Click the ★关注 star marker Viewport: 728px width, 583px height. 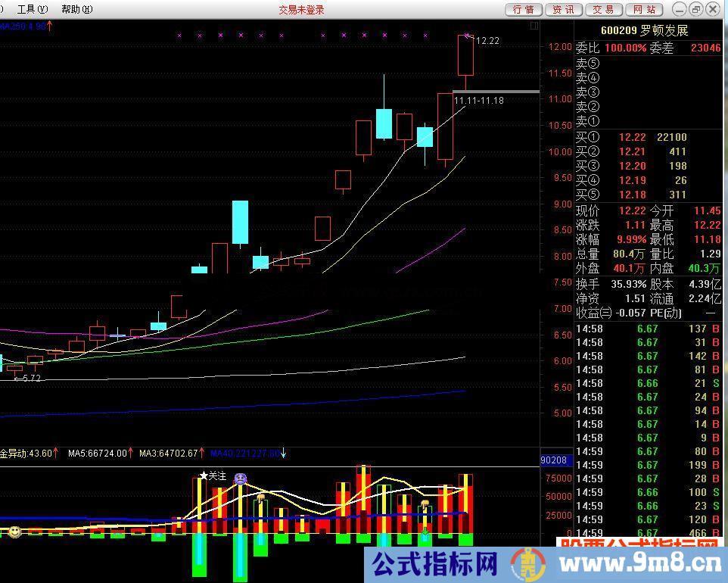click(213, 476)
